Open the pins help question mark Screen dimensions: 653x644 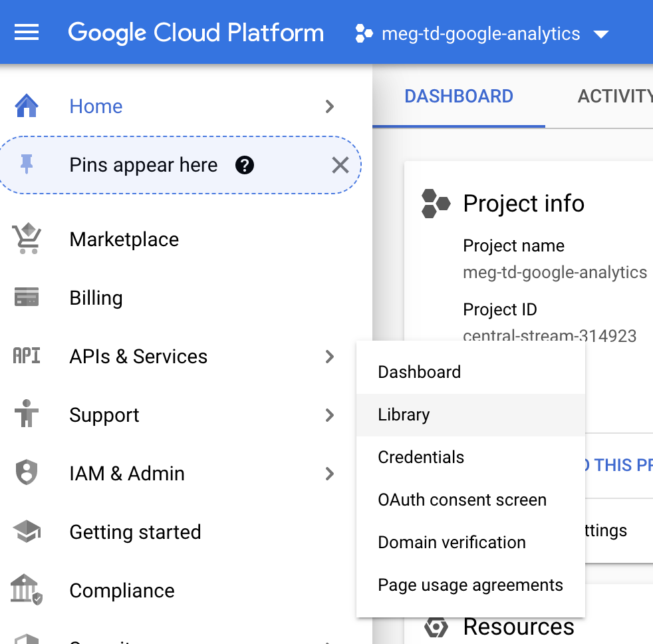click(245, 165)
